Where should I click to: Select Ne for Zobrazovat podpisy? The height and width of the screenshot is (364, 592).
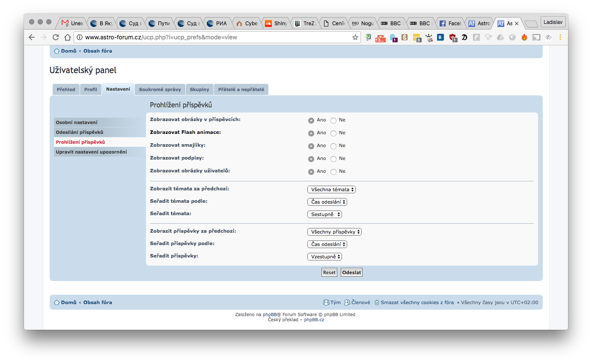pos(333,159)
